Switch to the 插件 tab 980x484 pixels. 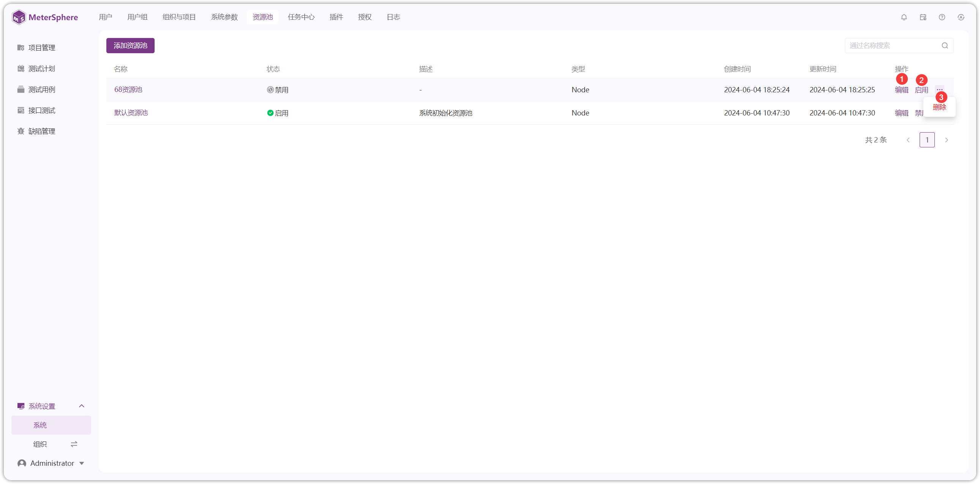coord(336,17)
